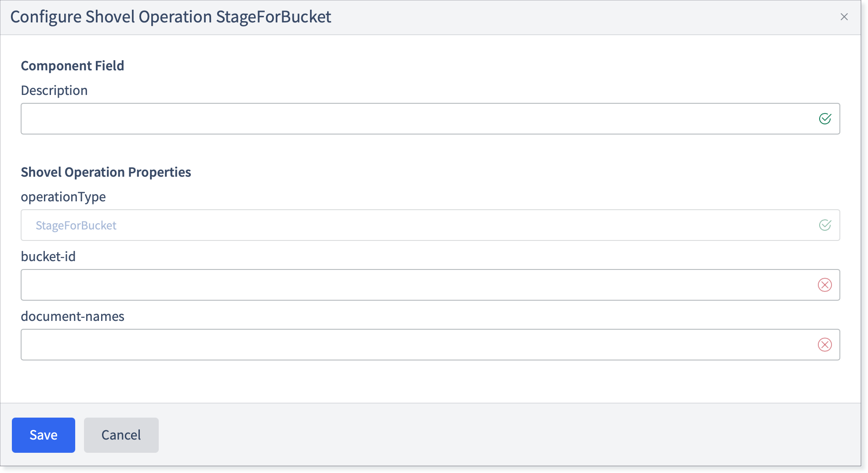Image resolution: width=868 pixels, height=473 pixels.
Task: Click the red error icon in bucket-id
Action: 825,285
